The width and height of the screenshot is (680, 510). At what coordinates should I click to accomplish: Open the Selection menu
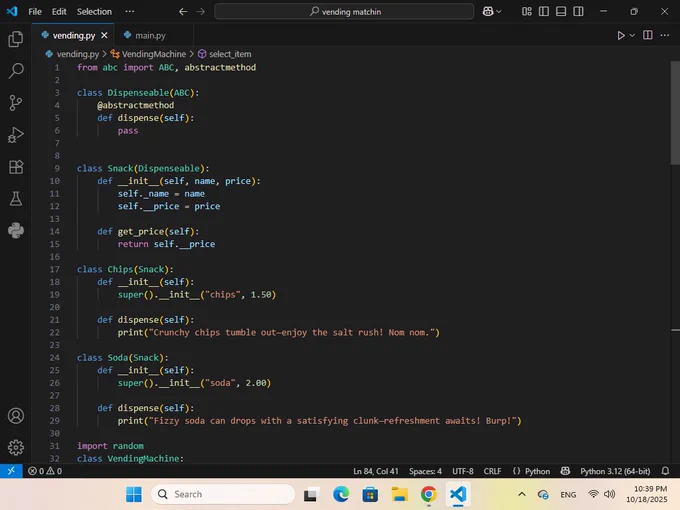click(x=94, y=11)
